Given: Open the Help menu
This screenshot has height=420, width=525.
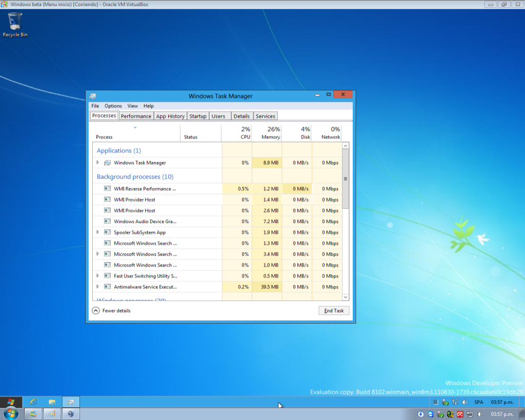Looking at the screenshot, I should pos(149,106).
